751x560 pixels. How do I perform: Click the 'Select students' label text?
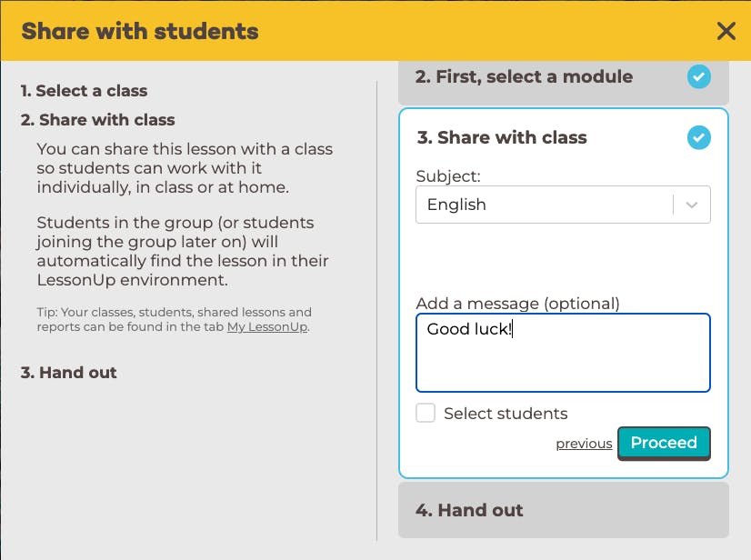click(x=506, y=414)
